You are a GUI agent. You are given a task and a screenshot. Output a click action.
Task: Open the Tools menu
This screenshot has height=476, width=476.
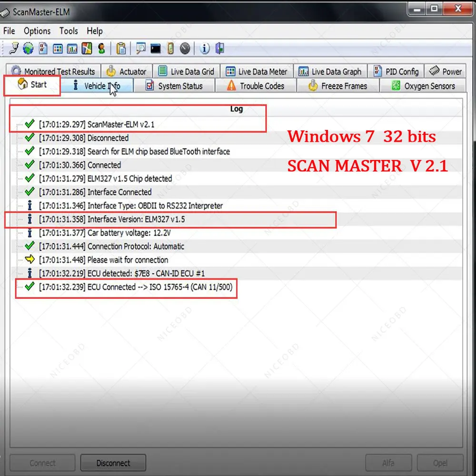69,31
